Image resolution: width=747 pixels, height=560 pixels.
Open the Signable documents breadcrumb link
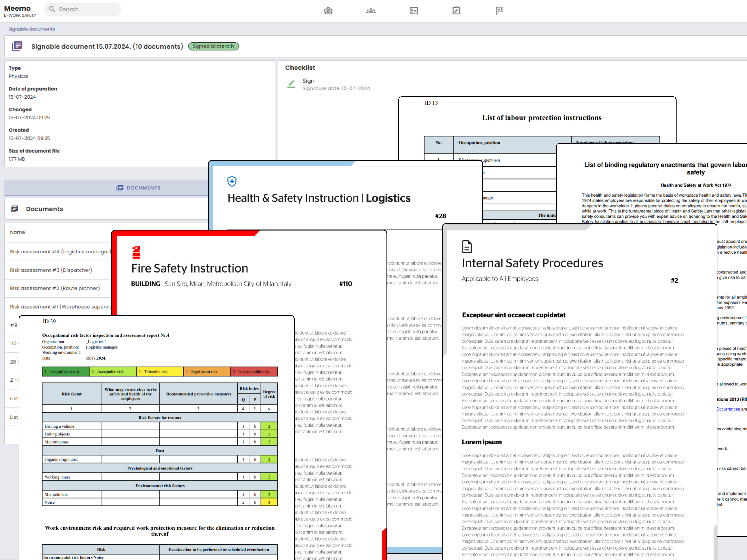point(31,29)
